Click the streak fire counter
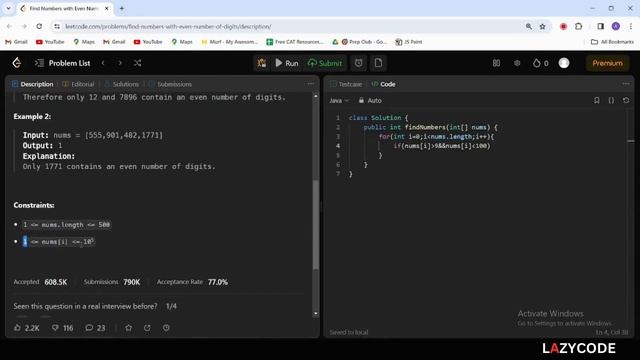640x360 pixels. [x=540, y=63]
